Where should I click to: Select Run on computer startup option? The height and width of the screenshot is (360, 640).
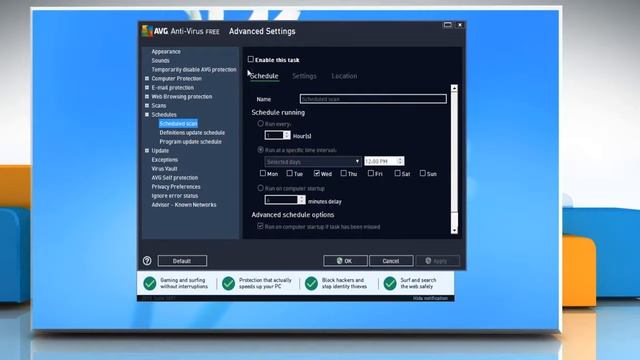(x=260, y=188)
